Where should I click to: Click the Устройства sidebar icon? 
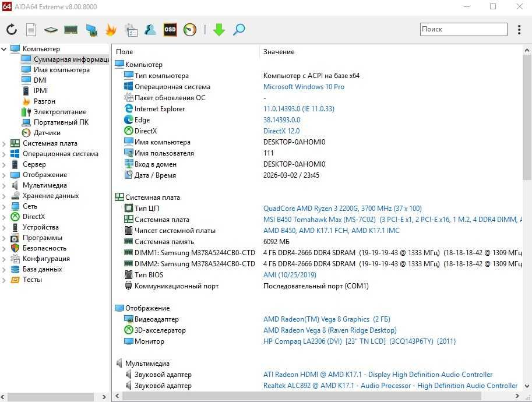click(15, 227)
